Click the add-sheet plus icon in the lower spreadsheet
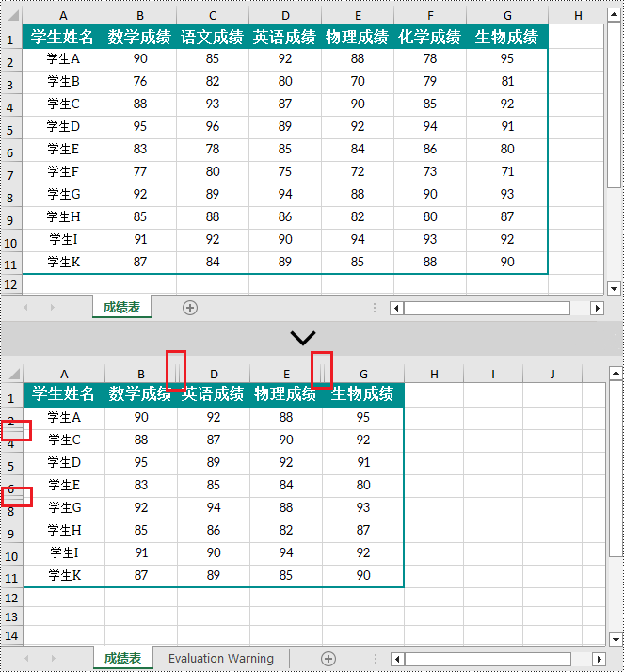 point(328,659)
